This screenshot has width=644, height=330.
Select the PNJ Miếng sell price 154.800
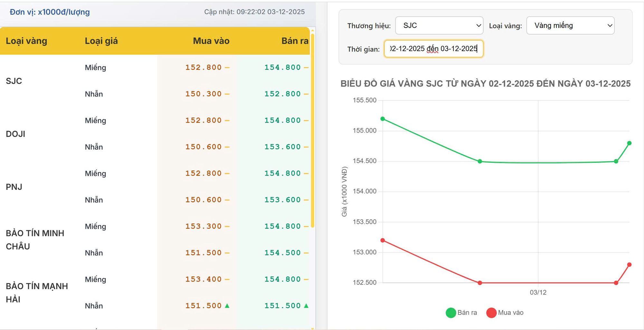pos(282,173)
